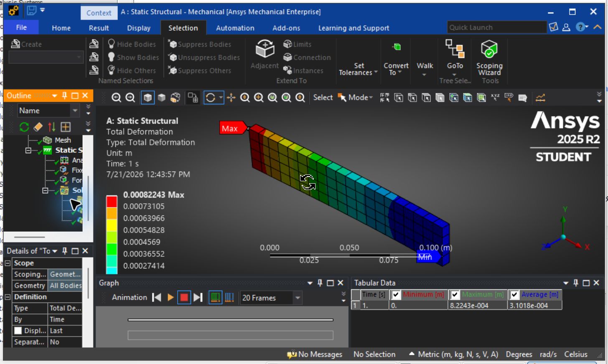Open the Help question mark icon
The width and height of the screenshot is (608, 364).
(x=580, y=27)
